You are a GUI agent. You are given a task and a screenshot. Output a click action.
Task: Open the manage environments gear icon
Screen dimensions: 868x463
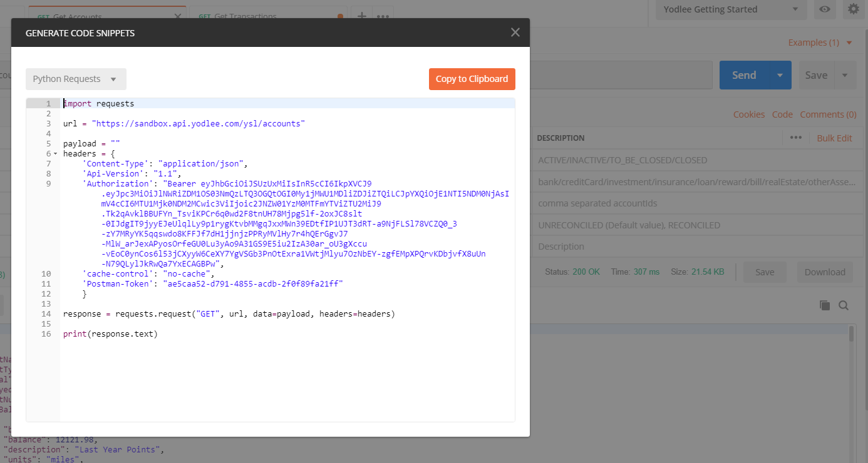853,9
